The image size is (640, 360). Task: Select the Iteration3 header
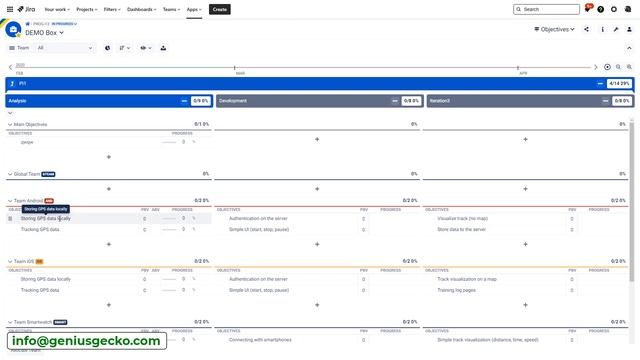[530, 101]
